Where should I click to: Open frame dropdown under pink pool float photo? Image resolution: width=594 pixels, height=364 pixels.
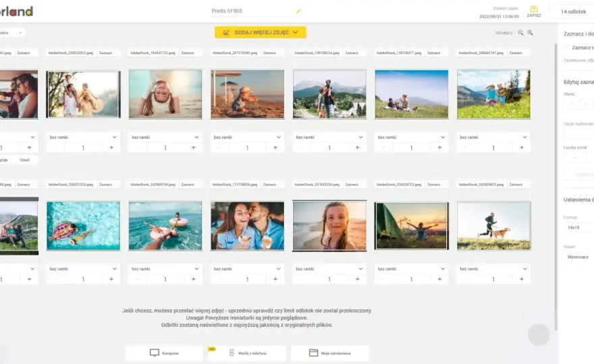(83, 269)
